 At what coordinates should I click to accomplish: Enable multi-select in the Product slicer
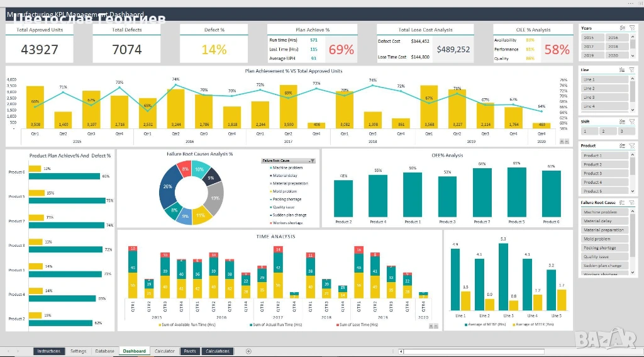click(x=623, y=146)
